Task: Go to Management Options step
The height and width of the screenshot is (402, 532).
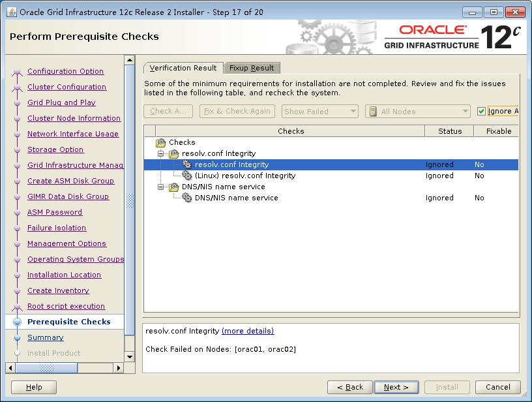Action: (x=67, y=243)
